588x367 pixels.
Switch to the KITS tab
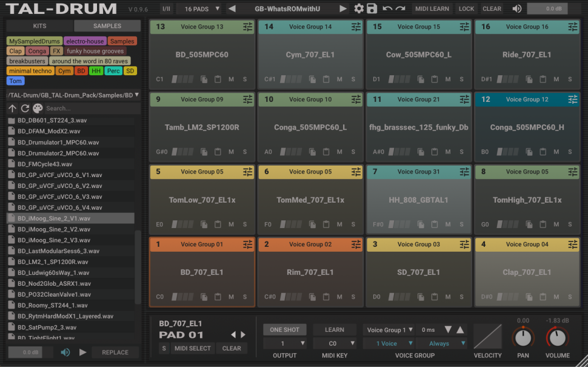[39, 26]
